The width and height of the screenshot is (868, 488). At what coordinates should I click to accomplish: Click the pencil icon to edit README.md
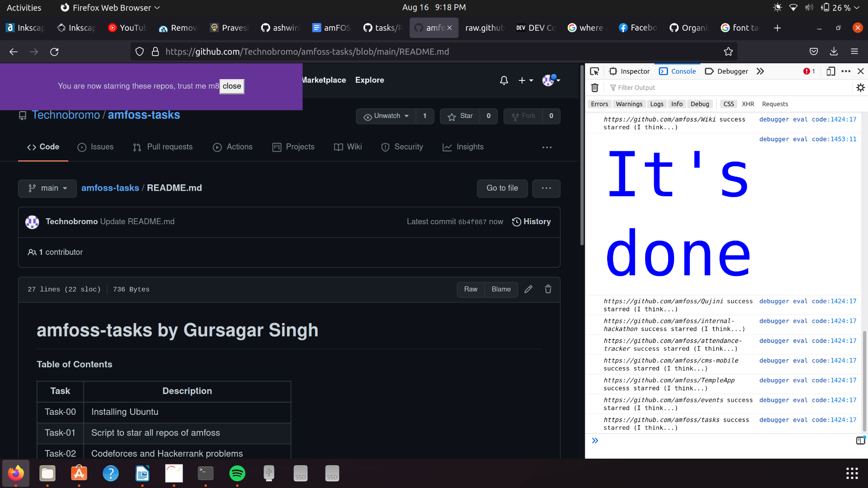point(528,289)
